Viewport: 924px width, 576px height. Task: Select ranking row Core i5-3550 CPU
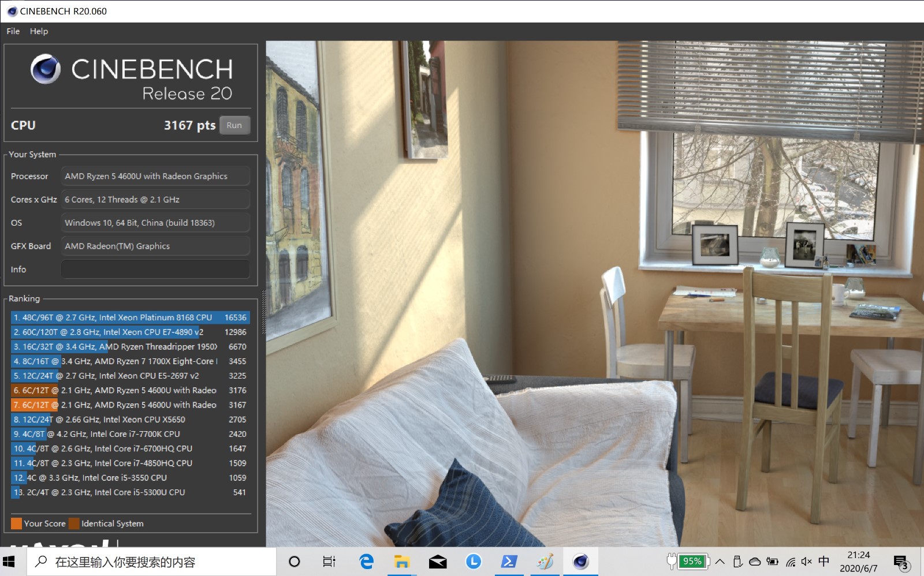[131, 478]
